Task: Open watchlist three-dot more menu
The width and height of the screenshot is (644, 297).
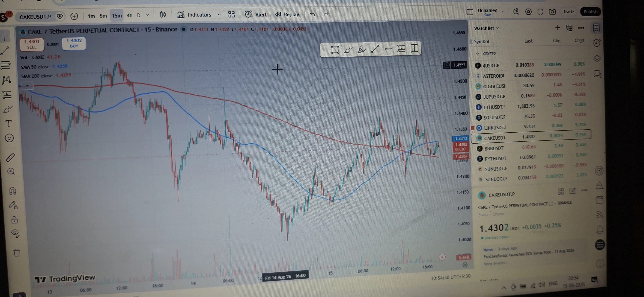Action: coord(581,28)
